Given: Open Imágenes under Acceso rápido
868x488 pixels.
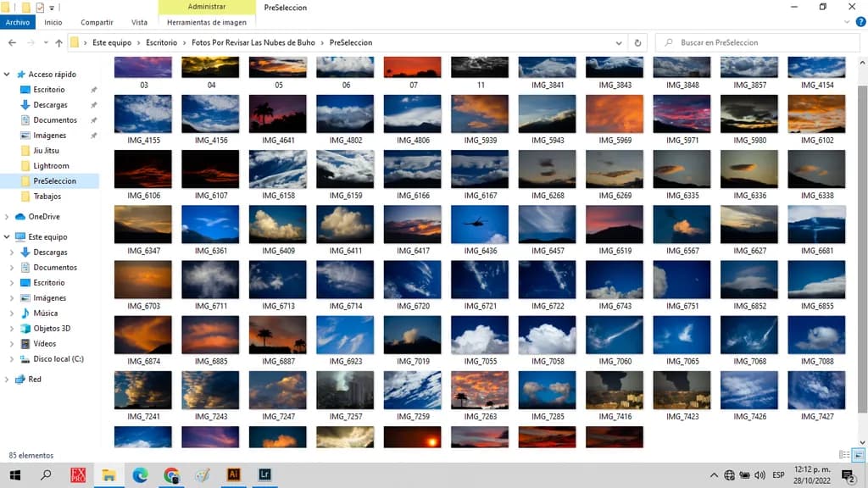Looking at the screenshot, I should [49, 136].
